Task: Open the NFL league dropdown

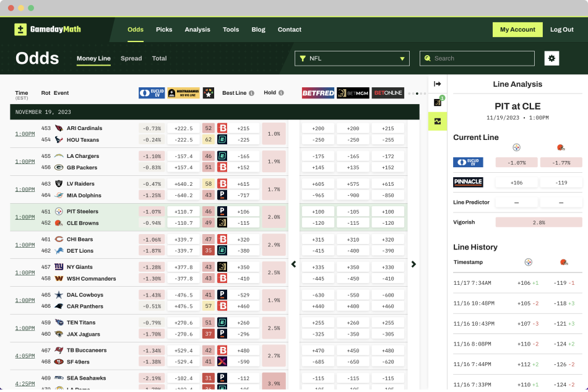Action: tap(352, 58)
